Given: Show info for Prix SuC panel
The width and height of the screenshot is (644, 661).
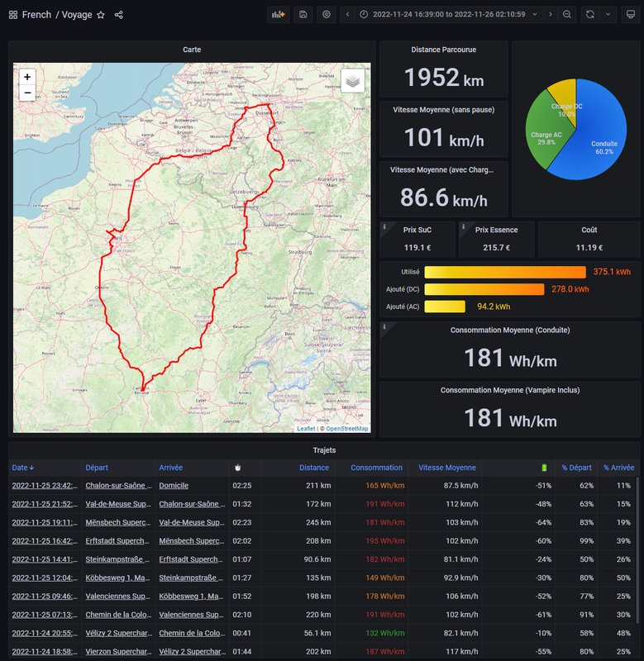Looking at the screenshot, I should click(x=384, y=226).
